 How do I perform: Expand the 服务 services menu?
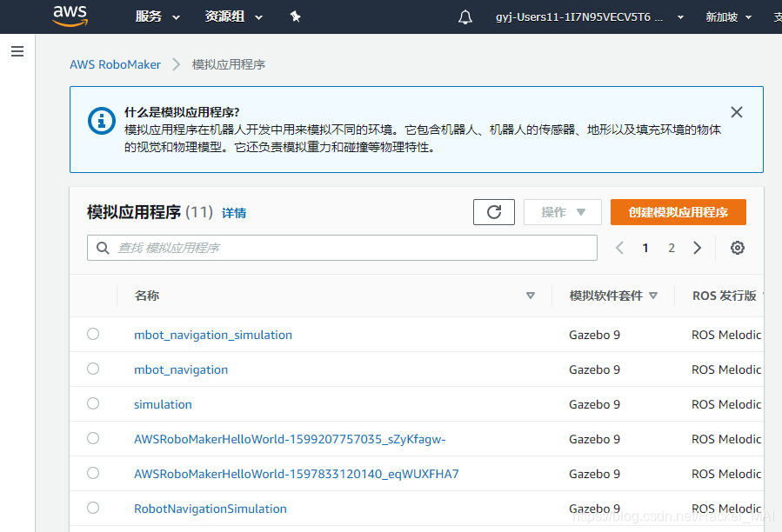pyautogui.click(x=157, y=17)
